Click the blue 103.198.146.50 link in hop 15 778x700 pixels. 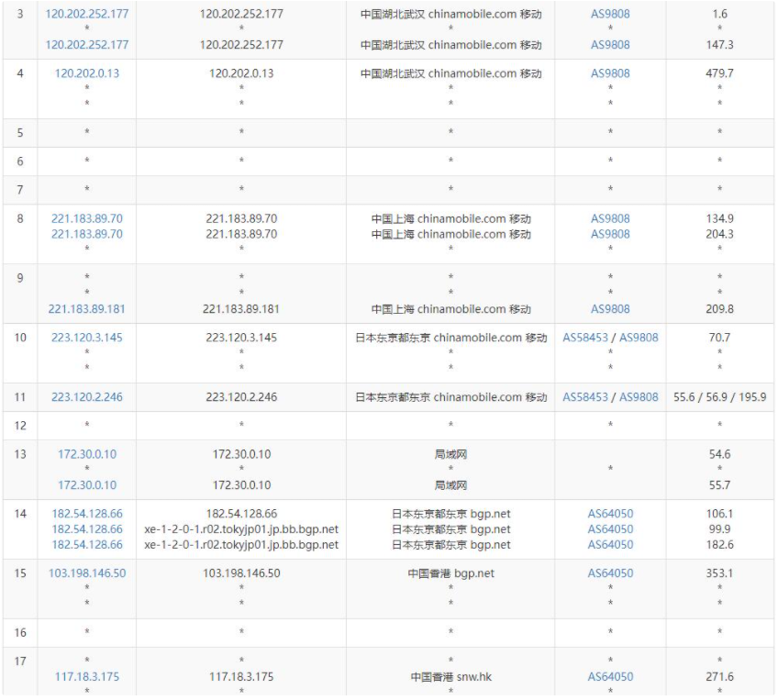point(87,573)
